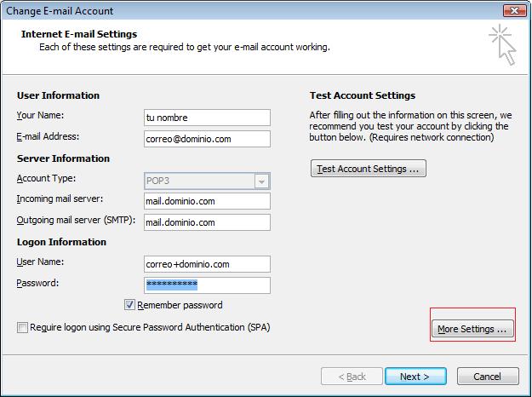532x397 pixels.
Task: Place cursor in the User Name field
Action: pos(207,264)
